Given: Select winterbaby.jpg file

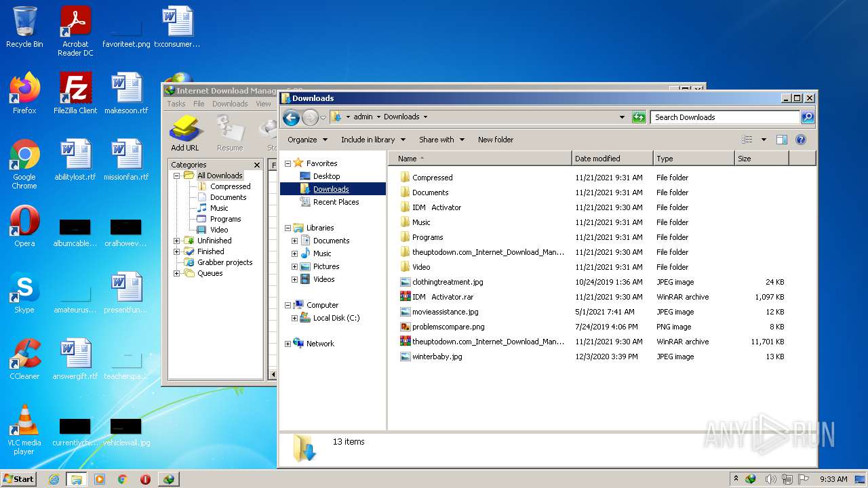Looking at the screenshot, I should [437, 357].
